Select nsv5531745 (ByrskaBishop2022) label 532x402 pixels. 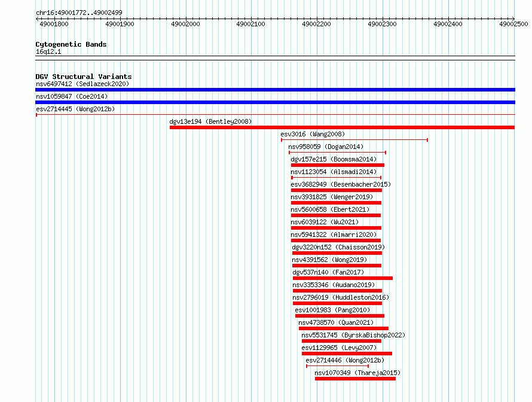pyautogui.click(x=353, y=335)
